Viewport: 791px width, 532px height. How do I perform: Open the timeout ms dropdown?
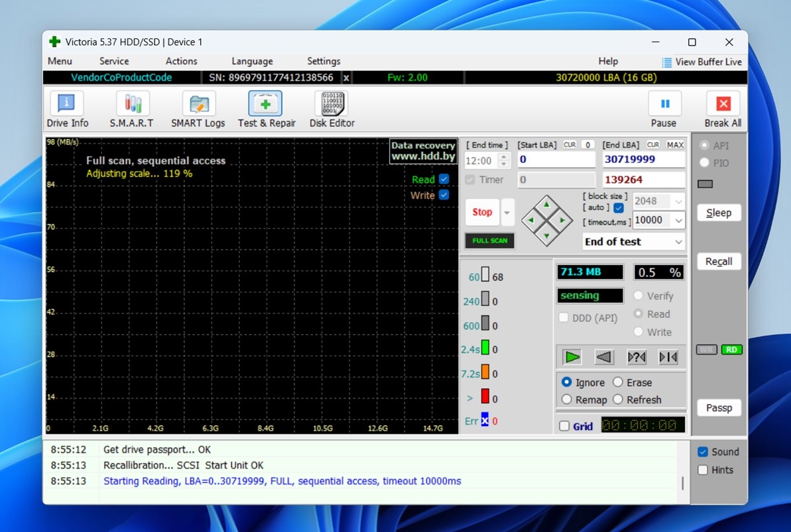678,220
